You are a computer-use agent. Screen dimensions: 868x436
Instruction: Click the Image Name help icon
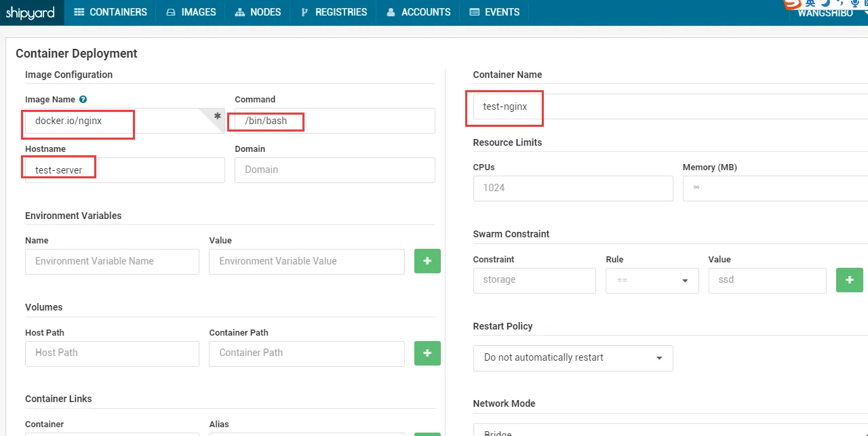pyautogui.click(x=83, y=100)
